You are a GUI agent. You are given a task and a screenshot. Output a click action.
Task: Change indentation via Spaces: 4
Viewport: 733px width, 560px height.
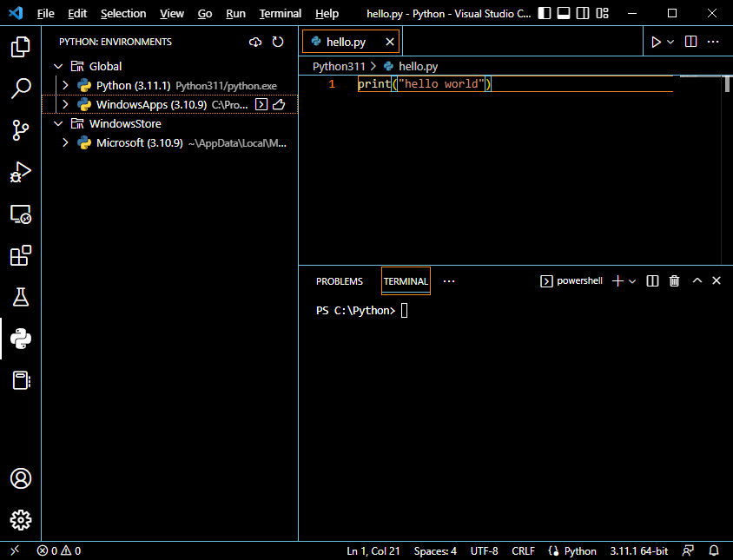pyautogui.click(x=435, y=551)
